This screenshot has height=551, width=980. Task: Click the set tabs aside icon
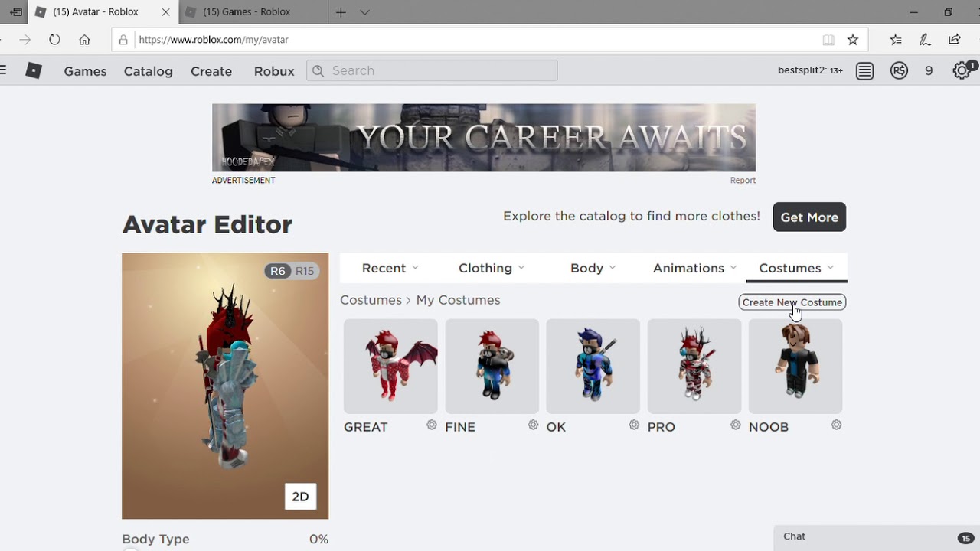16,12
